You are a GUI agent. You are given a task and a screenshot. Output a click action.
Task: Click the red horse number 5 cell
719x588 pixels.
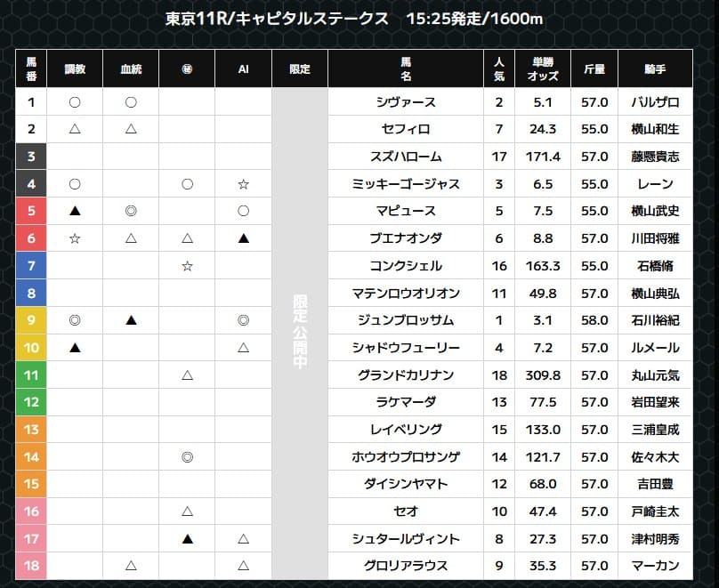tap(31, 212)
